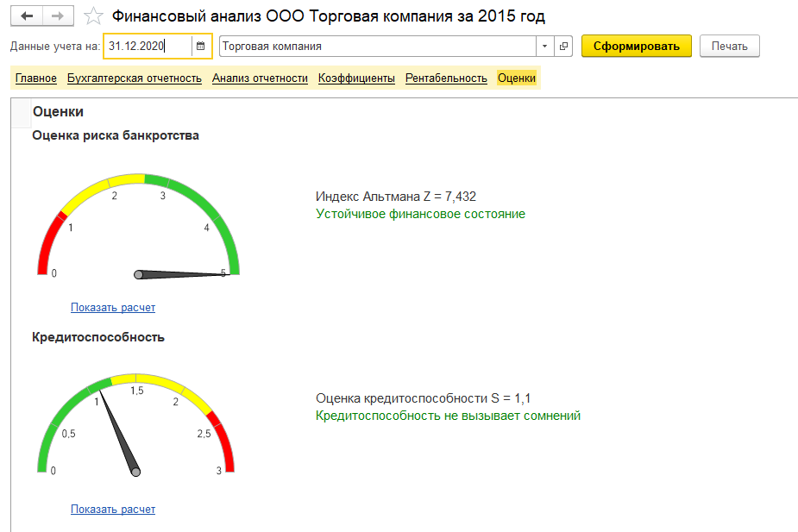Show calculation for bankruptcy risk assessment
Screen dimensions: 798x532
click(113, 307)
